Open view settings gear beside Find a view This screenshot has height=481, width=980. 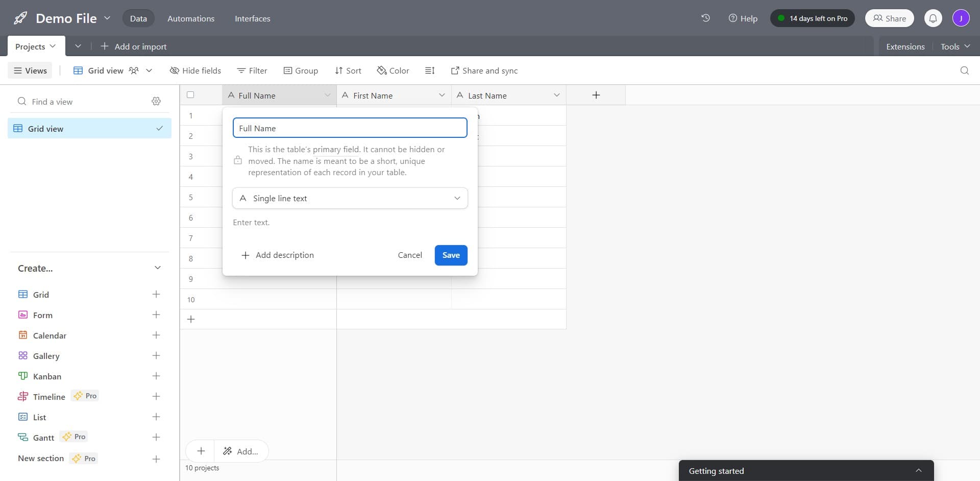pyautogui.click(x=156, y=101)
